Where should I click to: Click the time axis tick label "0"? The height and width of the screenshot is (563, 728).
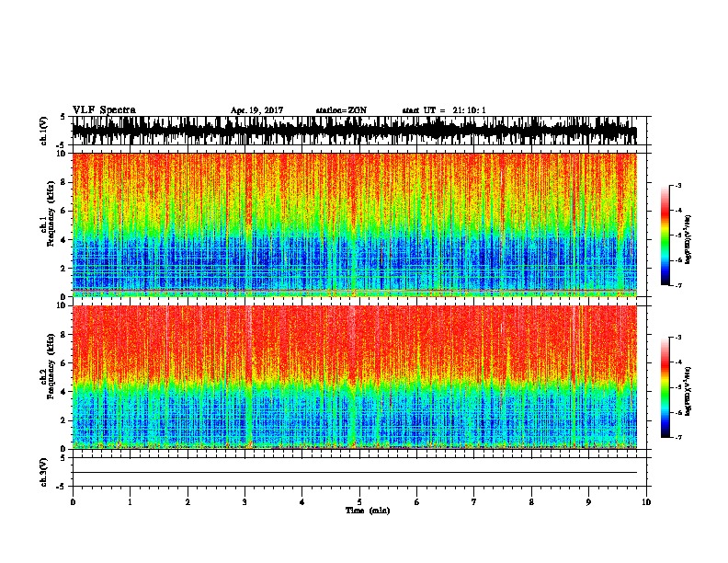point(73,502)
